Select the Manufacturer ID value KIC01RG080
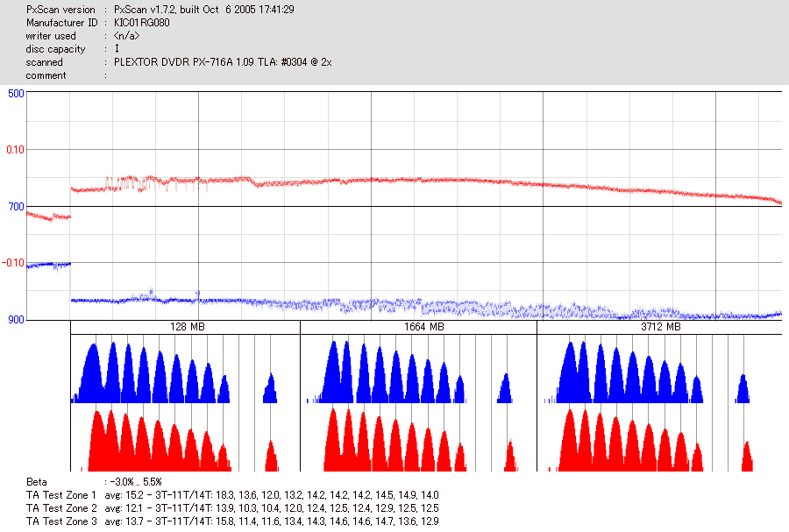Viewport: 789px width, 532px height. click(x=142, y=23)
